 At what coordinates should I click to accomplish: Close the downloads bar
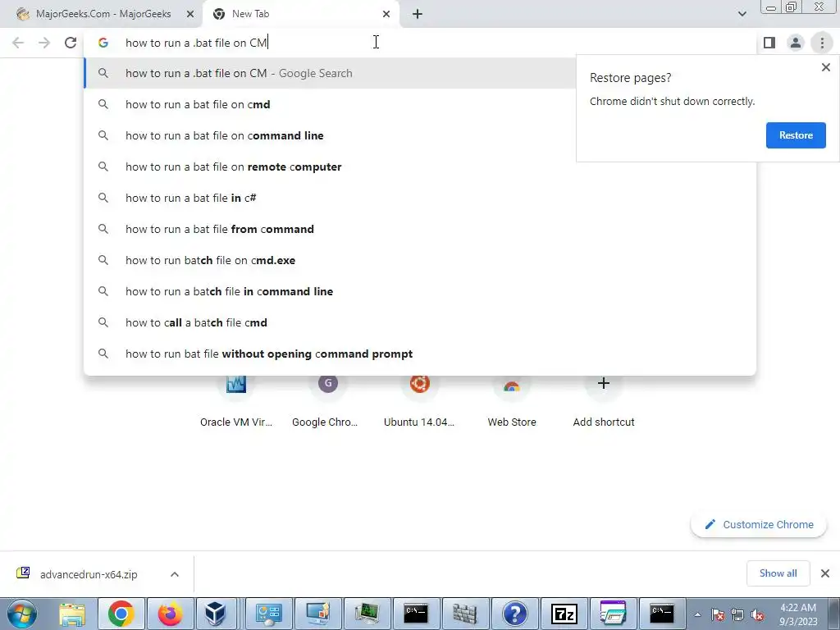825,573
